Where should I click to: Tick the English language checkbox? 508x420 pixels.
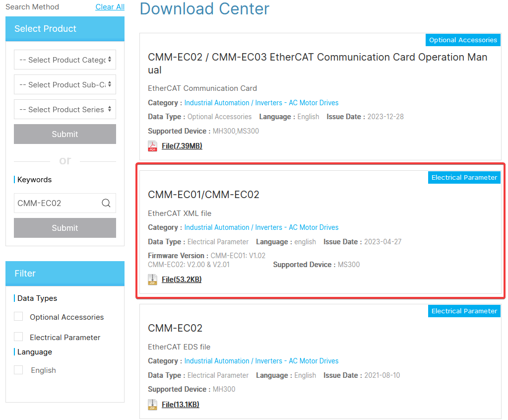coord(18,370)
